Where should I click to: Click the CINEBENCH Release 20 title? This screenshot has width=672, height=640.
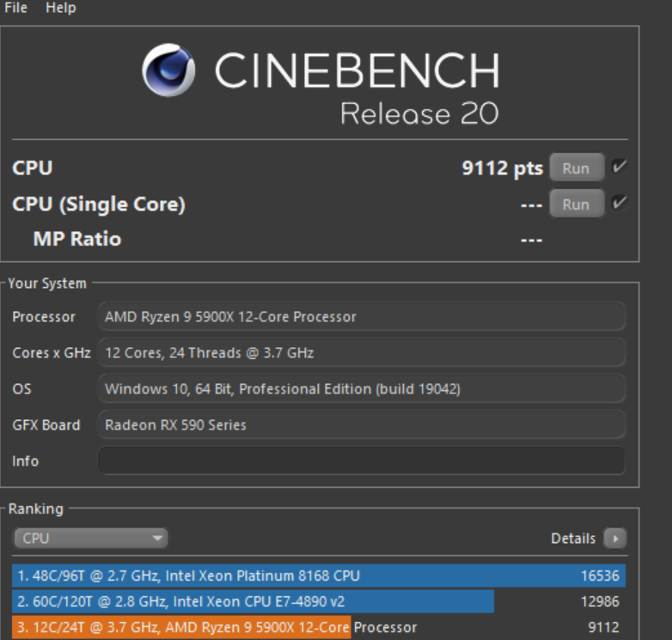click(357, 88)
